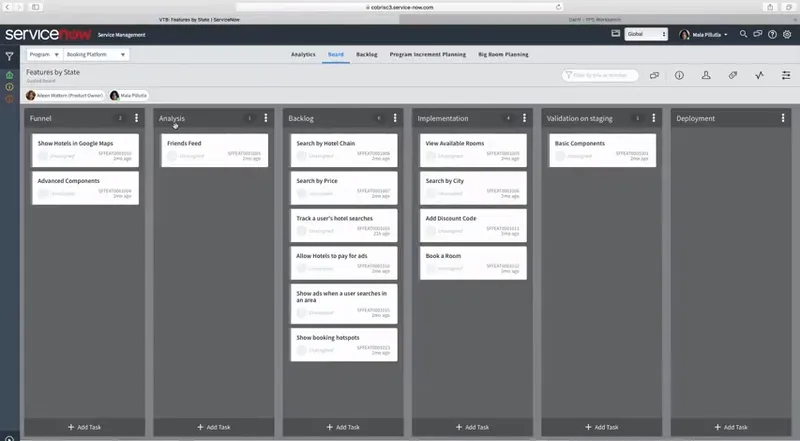This screenshot has height=441, width=800.
Task: Add Task in the Implementation lane
Action: 472,427
